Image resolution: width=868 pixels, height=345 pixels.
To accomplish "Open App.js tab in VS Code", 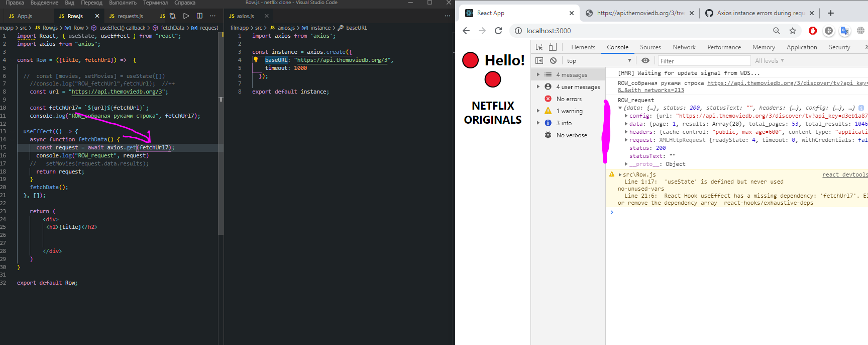I will [25, 16].
